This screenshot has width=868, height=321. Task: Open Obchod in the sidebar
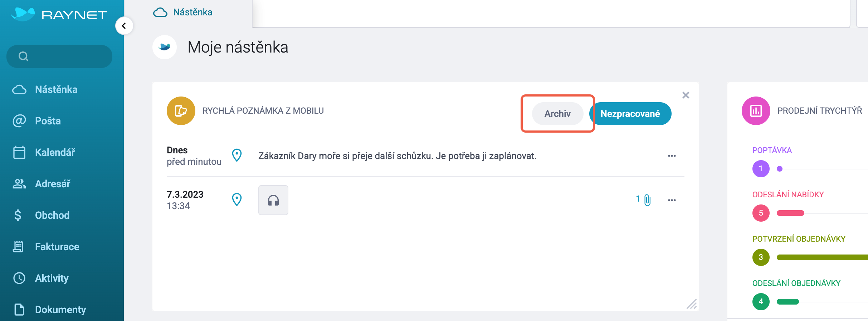(x=52, y=215)
